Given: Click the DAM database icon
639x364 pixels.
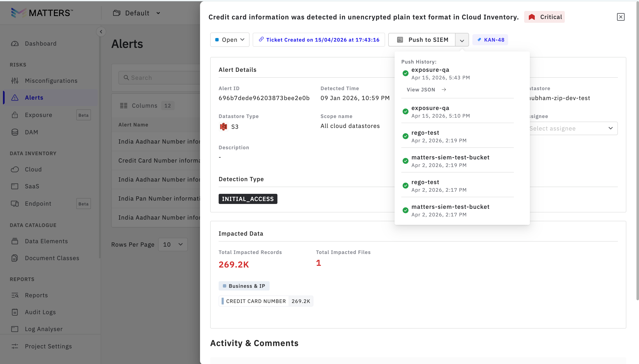Looking at the screenshot, I should coord(15,132).
